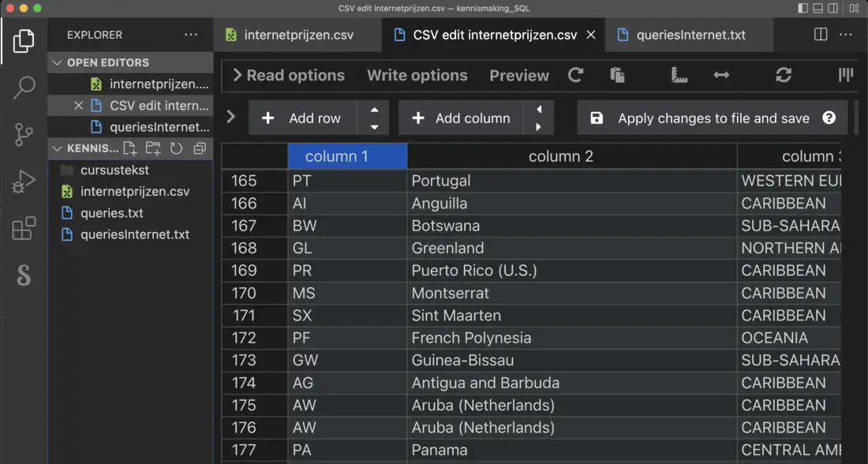Open Run and Debug view
Viewport: 868px width, 464px height.
pos(23,181)
